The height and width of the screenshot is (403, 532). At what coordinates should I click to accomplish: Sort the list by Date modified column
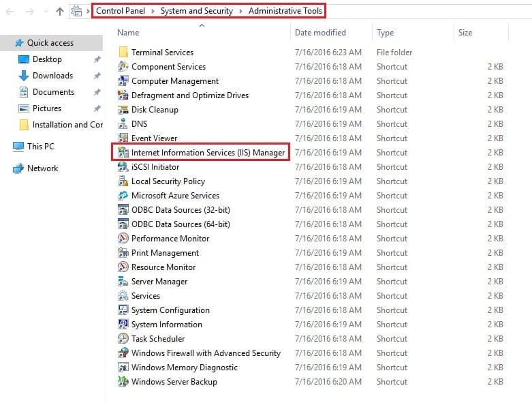click(320, 33)
